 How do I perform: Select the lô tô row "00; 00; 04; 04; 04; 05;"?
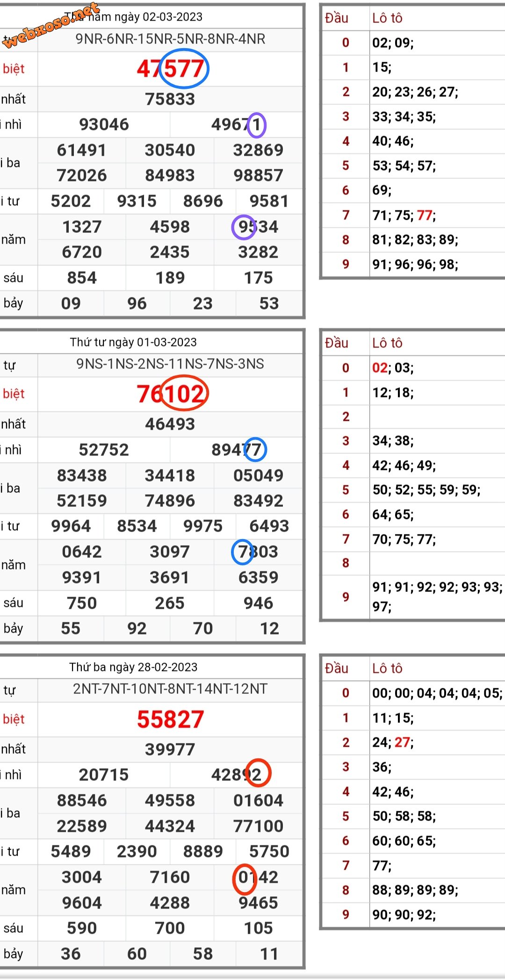point(438,693)
